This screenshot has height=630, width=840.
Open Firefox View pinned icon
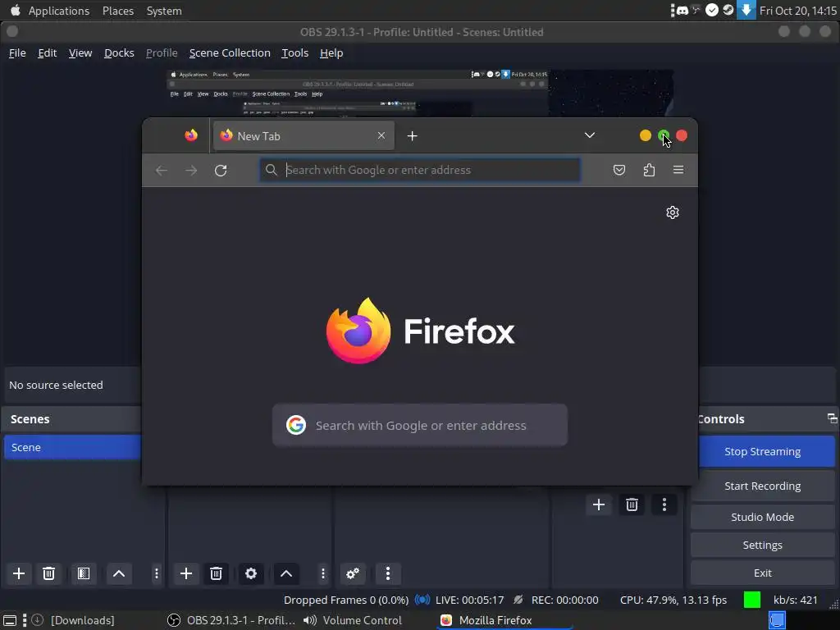coord(191,135)
